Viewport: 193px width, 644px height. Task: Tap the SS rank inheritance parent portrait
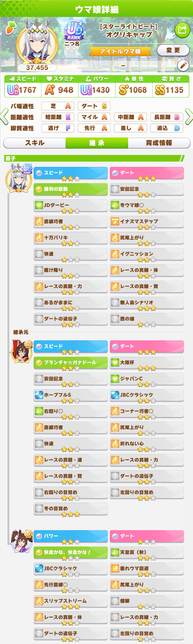(x=22, y=352)
